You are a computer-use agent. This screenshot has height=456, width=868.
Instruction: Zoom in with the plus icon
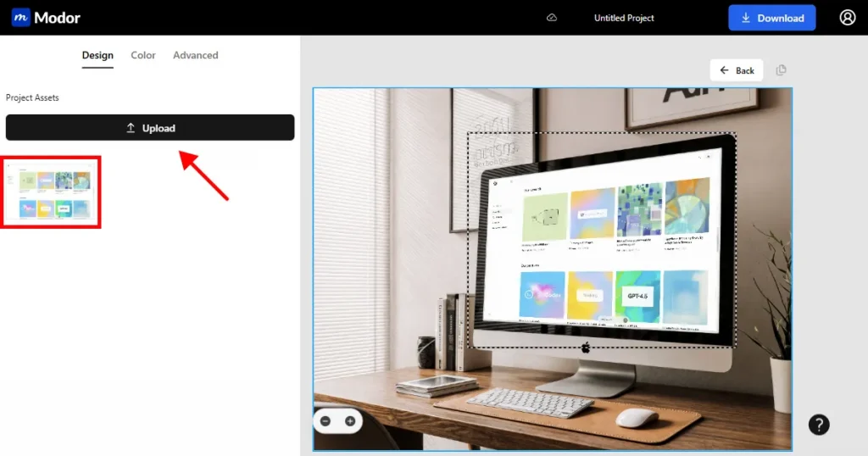click(350, 421)
